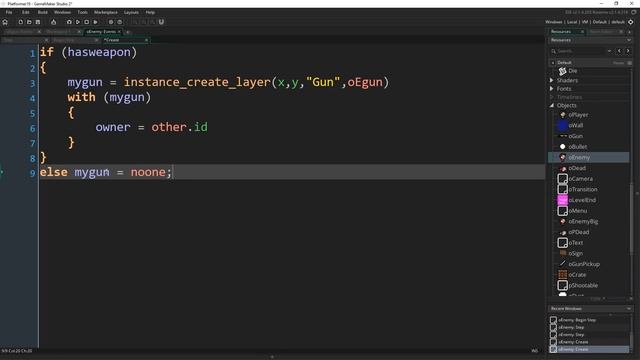Open the Help docs toolbar icon
The height and width of the screenshot is (360, 640).
point(120,22)
